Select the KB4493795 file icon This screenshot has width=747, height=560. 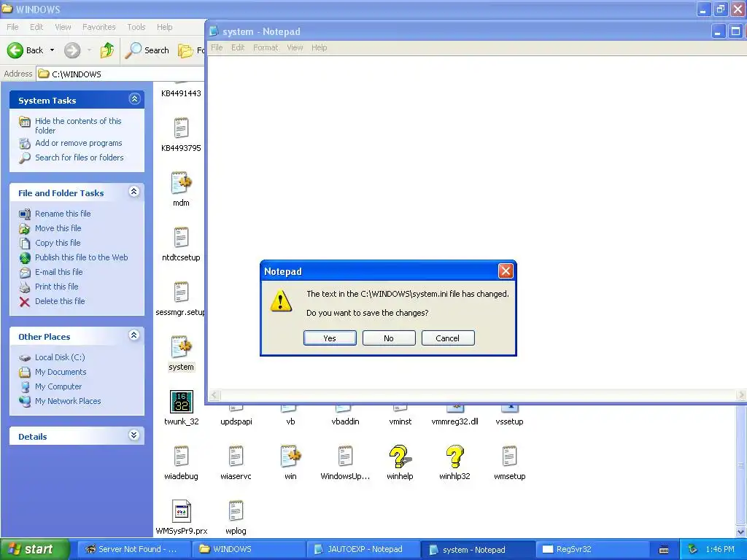(x=181, y=128)
